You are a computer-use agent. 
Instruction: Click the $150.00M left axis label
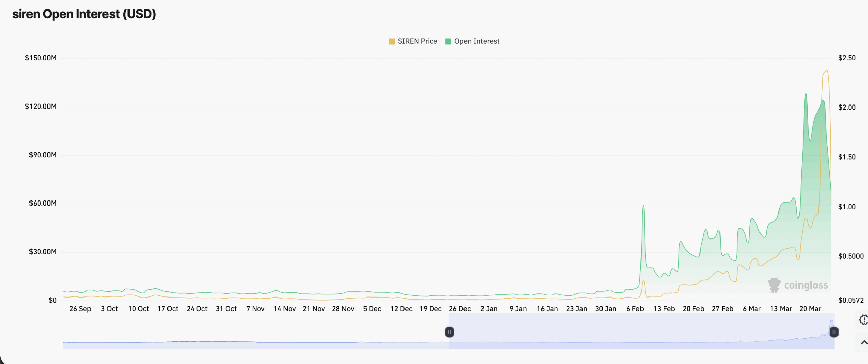click(41, 58)
